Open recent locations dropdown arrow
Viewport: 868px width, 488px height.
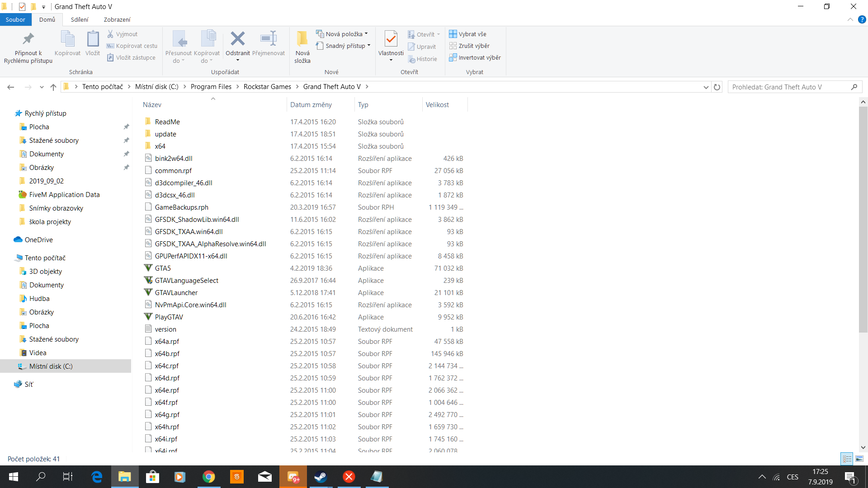(42, 87)
